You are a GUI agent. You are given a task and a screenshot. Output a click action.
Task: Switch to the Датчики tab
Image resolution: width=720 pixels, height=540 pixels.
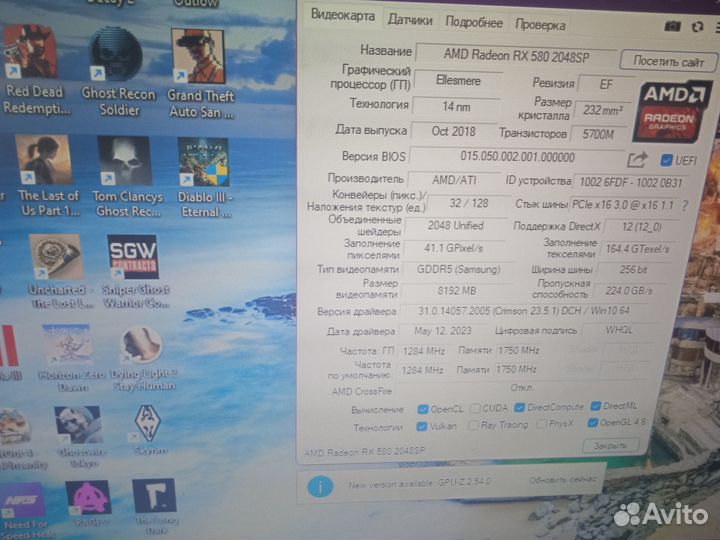[410, 20]
